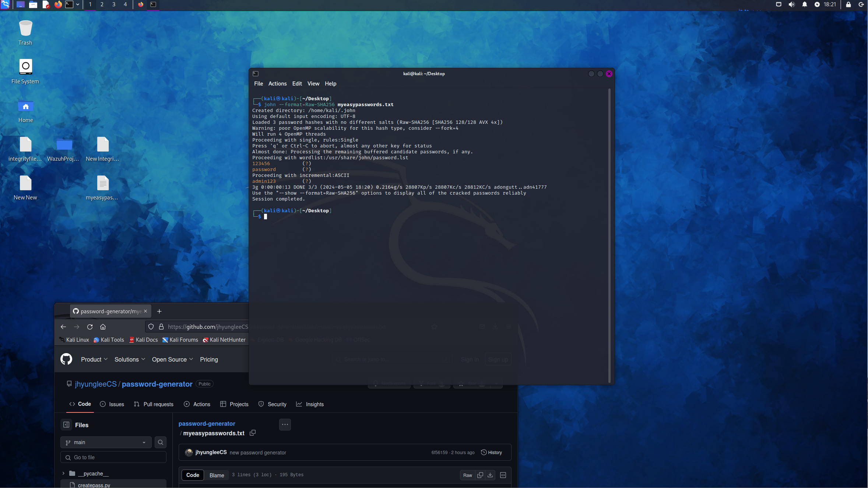868x488 pixels.
Task: Open network connection tray icon
Action: click(x=779, y=4)
